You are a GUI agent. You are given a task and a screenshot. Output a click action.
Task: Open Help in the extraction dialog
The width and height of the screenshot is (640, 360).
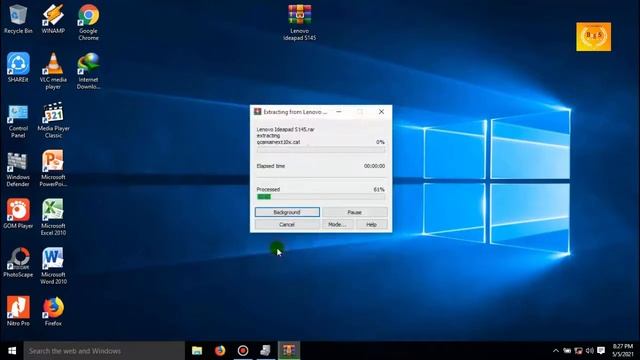coord(371,224)
